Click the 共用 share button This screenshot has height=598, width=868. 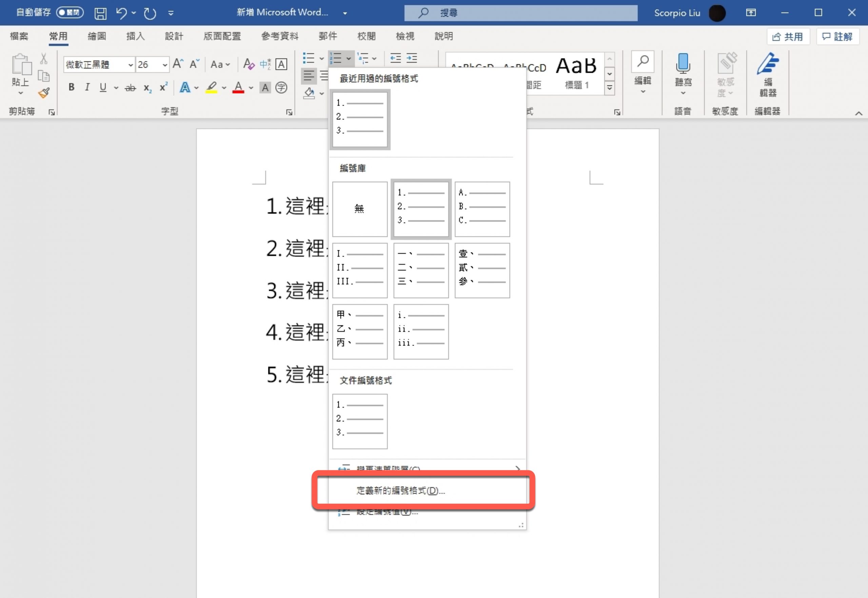(x=788, y=36)
